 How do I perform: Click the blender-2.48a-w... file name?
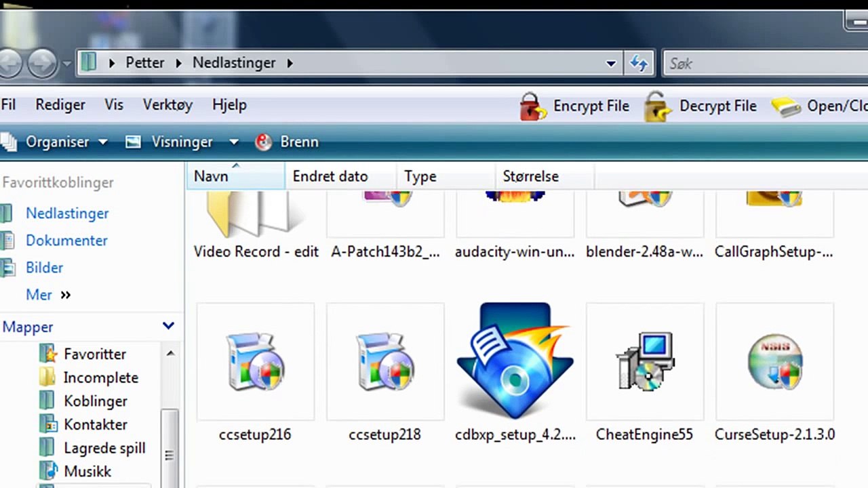(645, 251)
